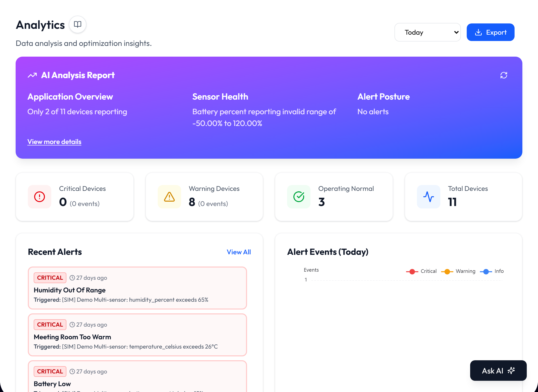Select the Battery Low alert title
Screen dimensions: 538x392
pyautogui.click(x=52, y=384)
